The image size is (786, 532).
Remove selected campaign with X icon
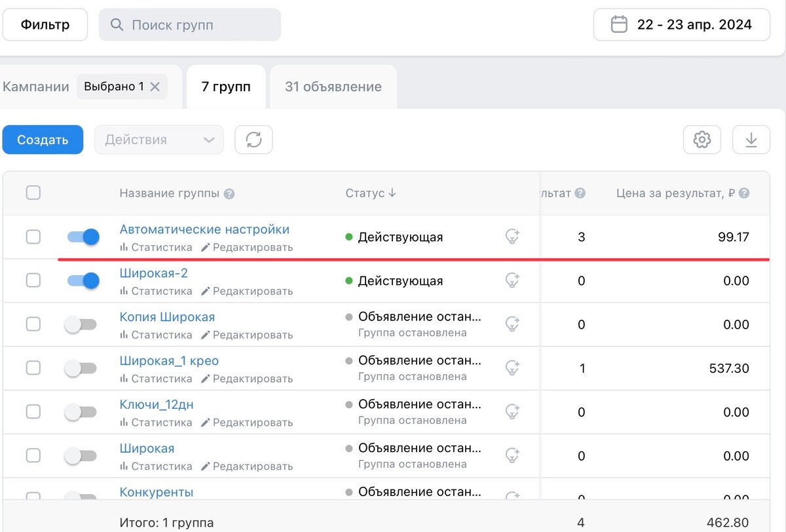coord(155,86)
